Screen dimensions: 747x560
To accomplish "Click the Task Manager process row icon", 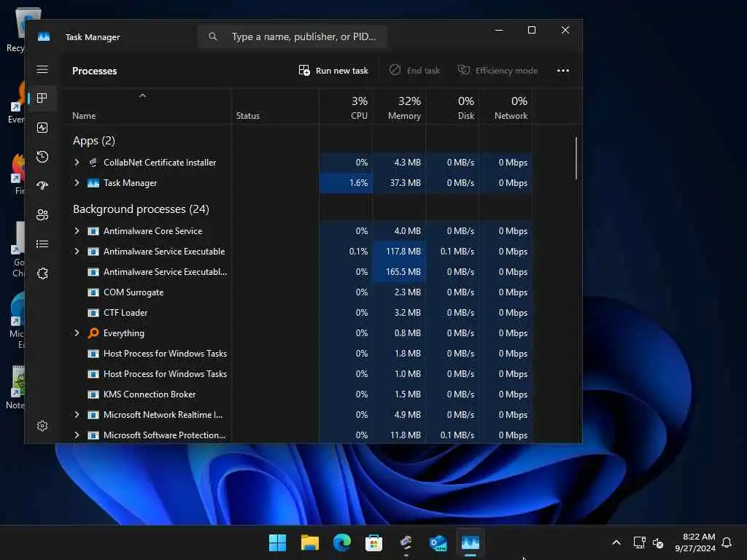I will 93,183.
